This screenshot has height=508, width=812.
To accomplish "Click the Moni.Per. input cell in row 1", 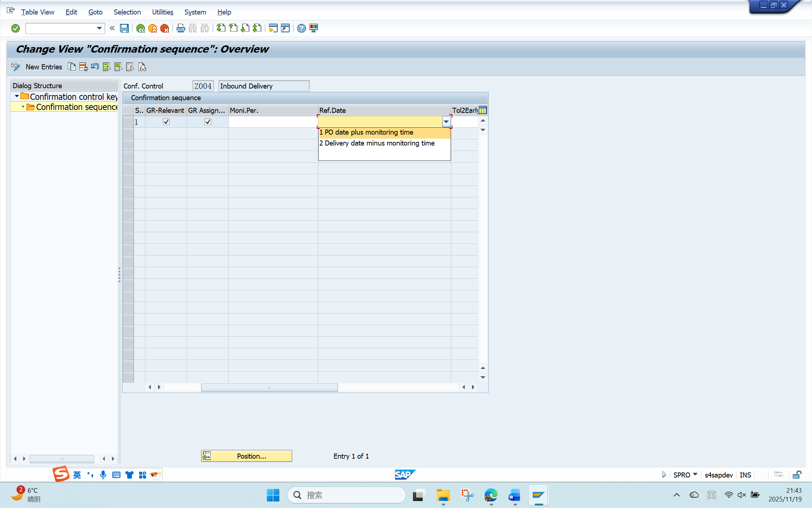I will pos(273,122).
